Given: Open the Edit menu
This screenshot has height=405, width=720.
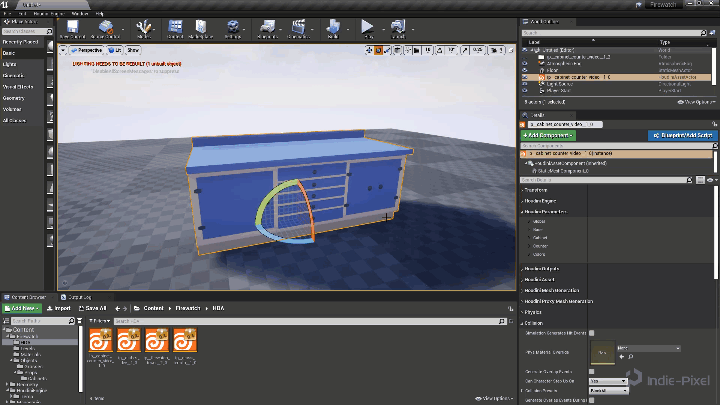Looking at the screenshot, I should (x=22, y=14).
